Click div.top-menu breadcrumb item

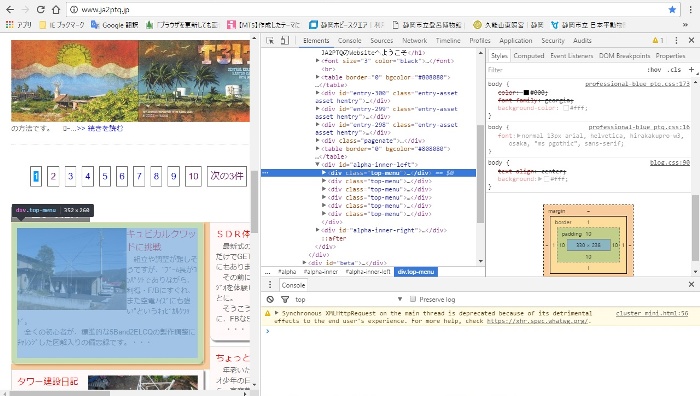click(x=416, y=272)
